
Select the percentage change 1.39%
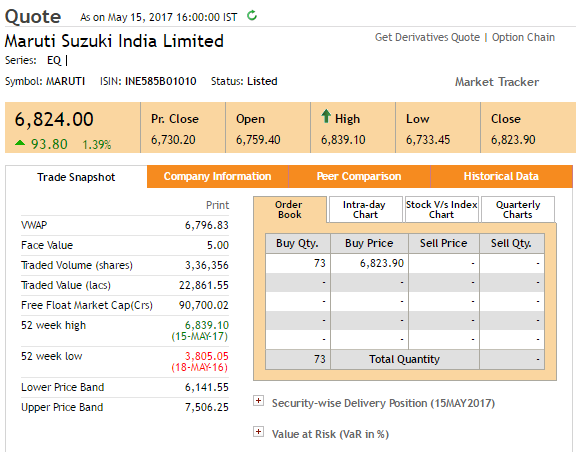(x=97, y=145)
